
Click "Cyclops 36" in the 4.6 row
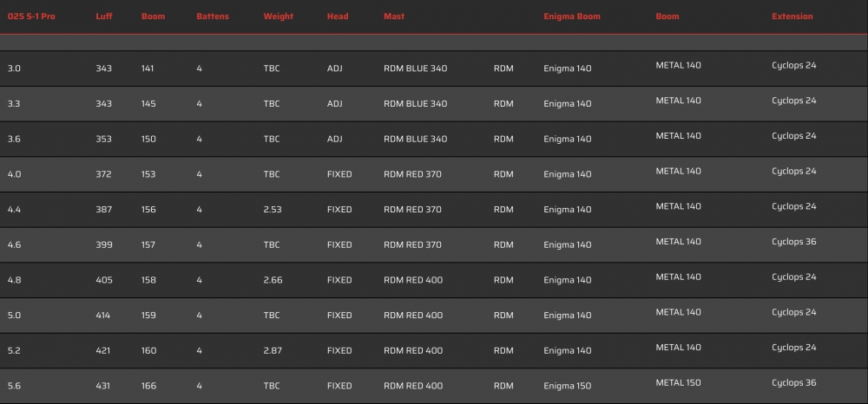(793, 242)
